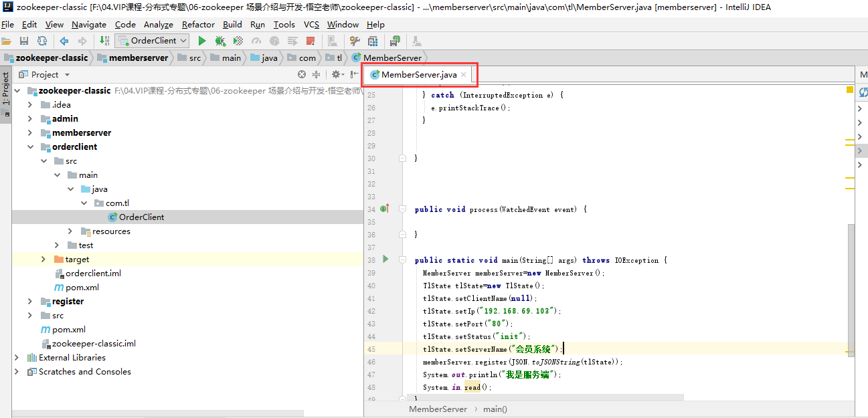This screenshot has width=868, height=418.
Task: Click the Open folder toolbar icon
Action: [x=7, y=41]
